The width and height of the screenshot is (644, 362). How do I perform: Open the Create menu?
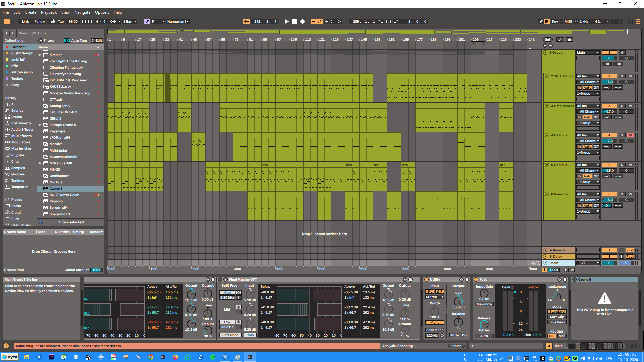(31, 12)
